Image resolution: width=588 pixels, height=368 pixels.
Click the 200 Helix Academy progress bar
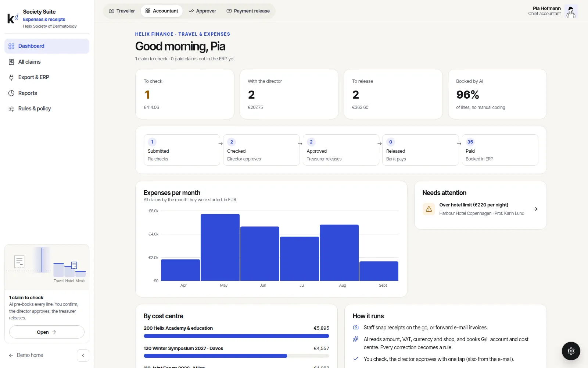pyautogui.click(x=236, y=336)
